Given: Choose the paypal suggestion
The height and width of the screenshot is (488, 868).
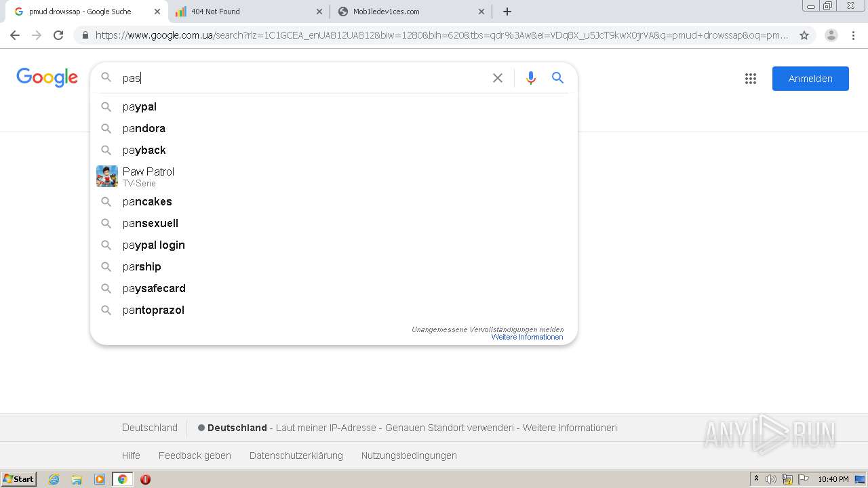Looking at the screenshot, I should (x=334, y=106).
